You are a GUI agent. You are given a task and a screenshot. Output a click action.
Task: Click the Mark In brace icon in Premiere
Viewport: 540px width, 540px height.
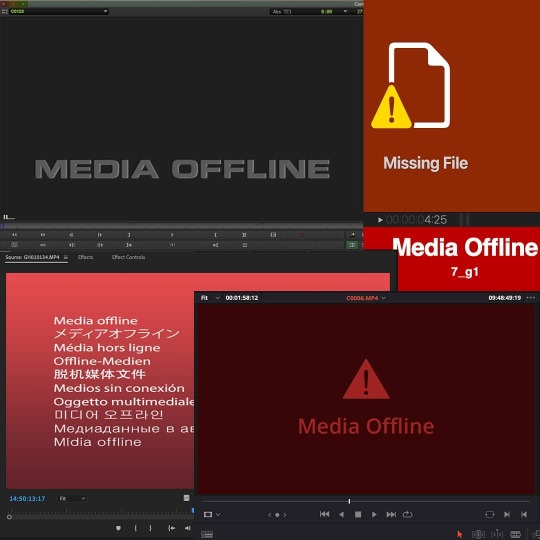point(135,528)
